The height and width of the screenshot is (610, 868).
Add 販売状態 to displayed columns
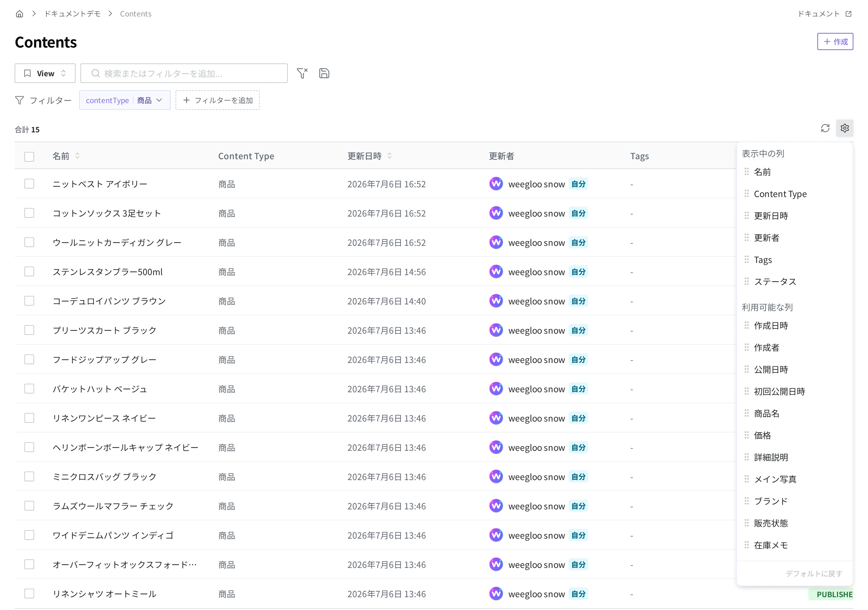pyautogui.click(x=771, y=523)
